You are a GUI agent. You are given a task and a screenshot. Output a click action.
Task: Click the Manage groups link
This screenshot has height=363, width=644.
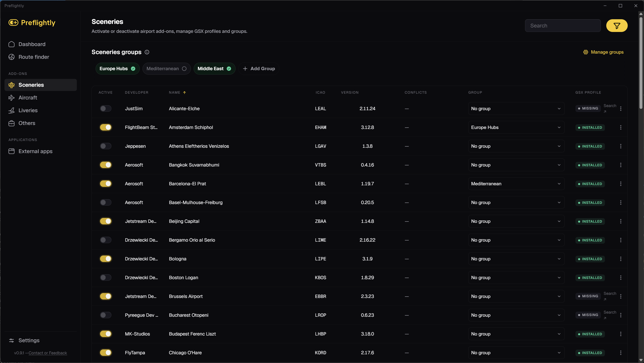pyautogui.click(x=603, y=52)
